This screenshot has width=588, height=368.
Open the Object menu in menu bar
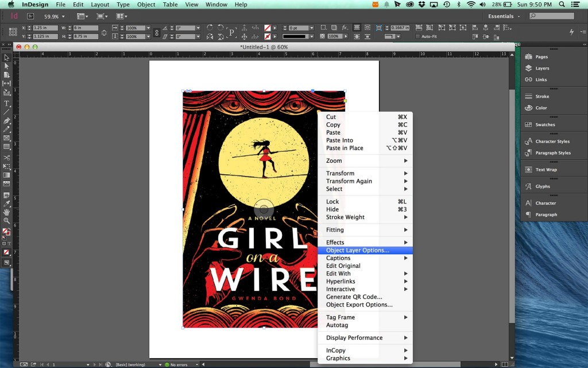pos(146,5)
